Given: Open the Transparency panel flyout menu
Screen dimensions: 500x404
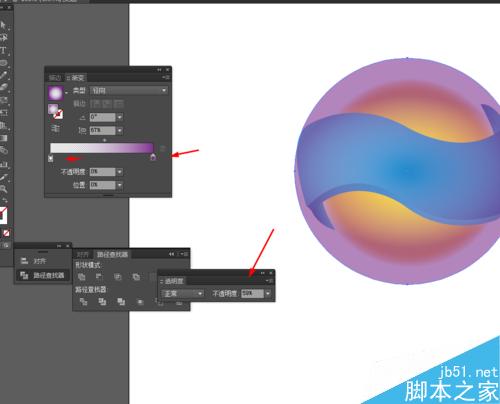Looking at the screenshot, I should click(269, 281).
